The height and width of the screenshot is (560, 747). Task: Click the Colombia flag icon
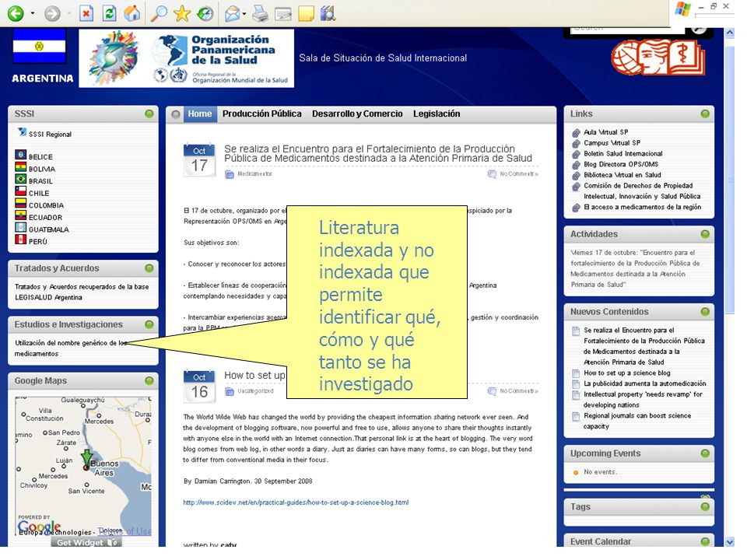[20, 203]
